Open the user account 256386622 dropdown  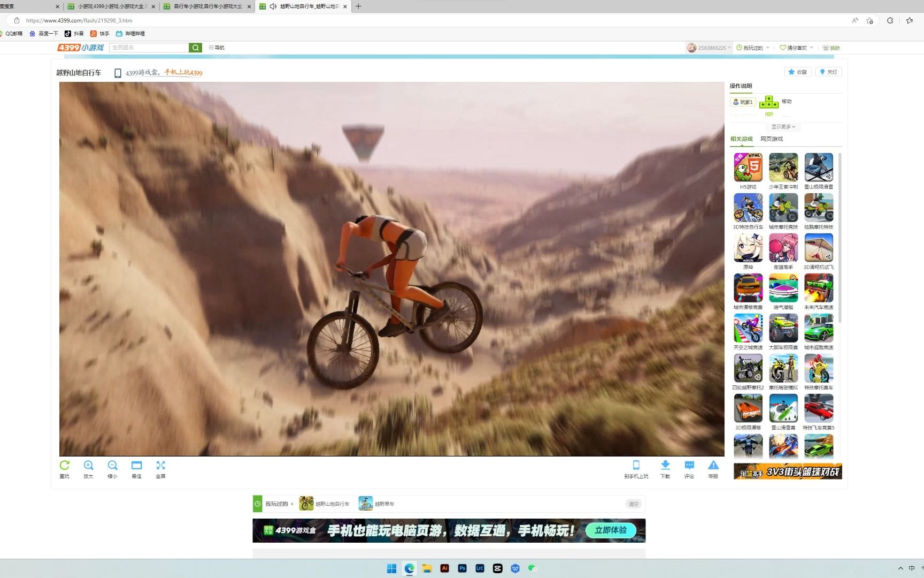pyautogui.click(x=709, y=48)
